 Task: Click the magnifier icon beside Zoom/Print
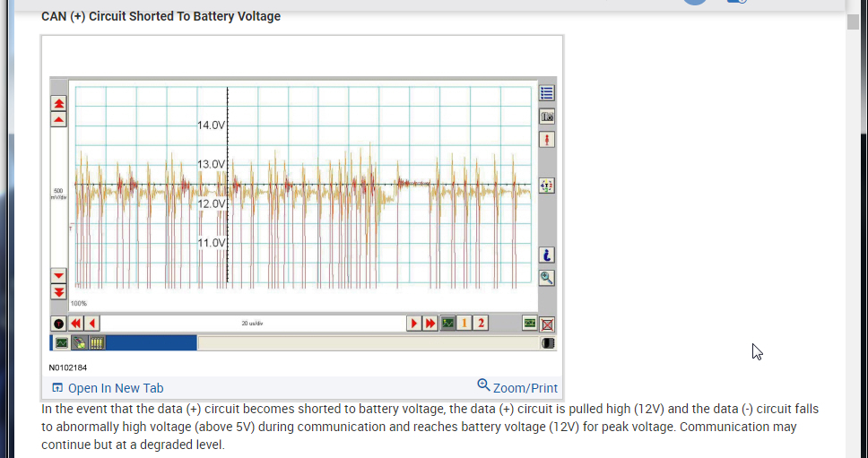pyautogui.click(x=483, y=385)
